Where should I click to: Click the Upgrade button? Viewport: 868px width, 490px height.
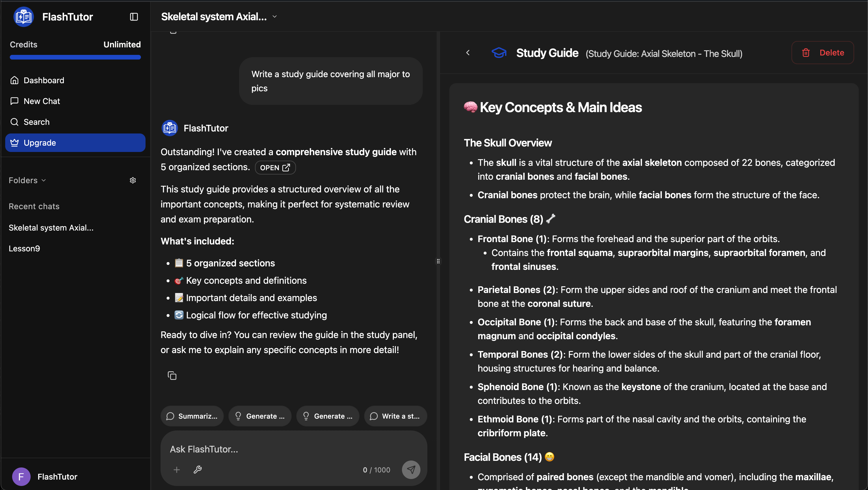(x=75, y=143)
